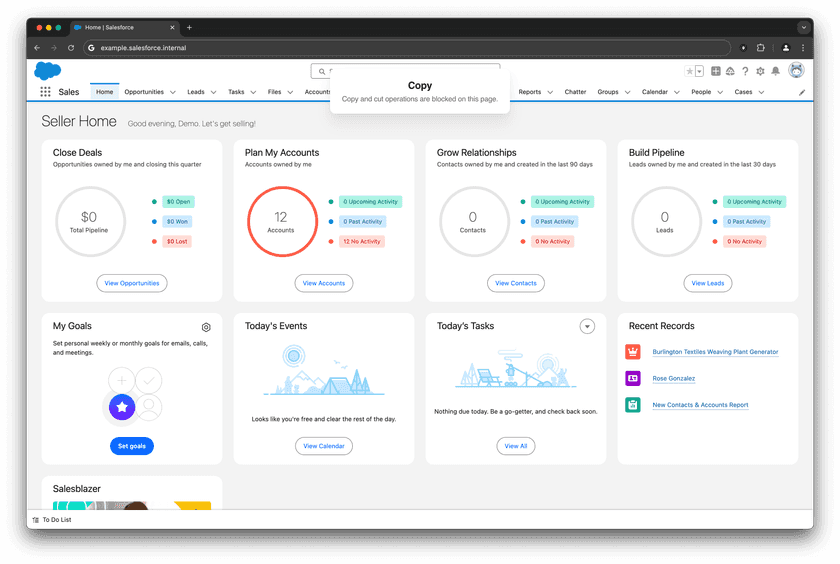Open the user avatar profile menu
The width and height of the screenshot is (840, 564).
coord(796,71)
